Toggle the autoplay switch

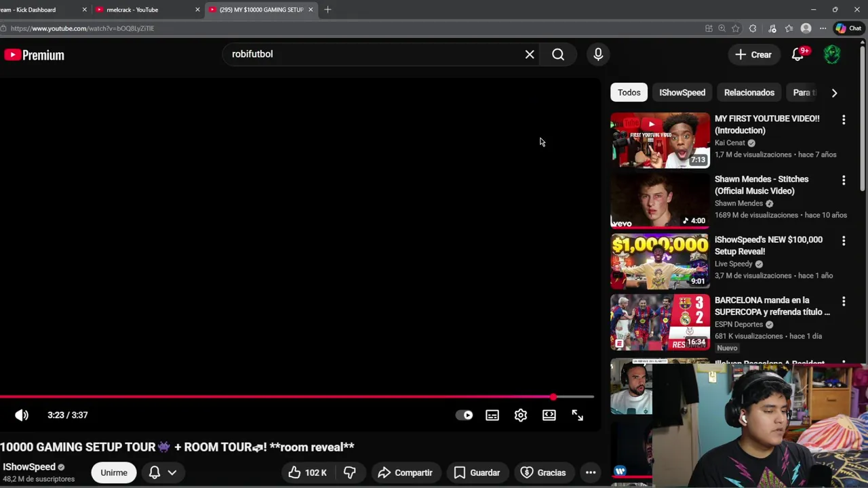coord(465,415)
